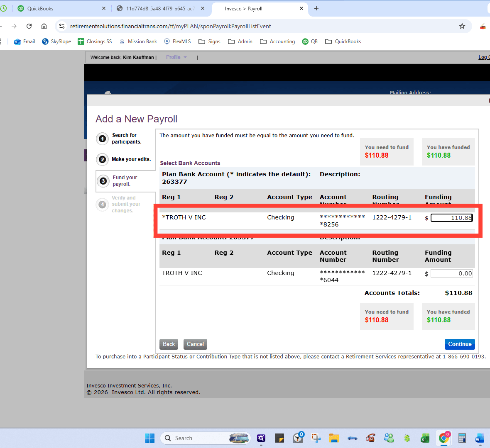Open the SkySlope bookmark
490x448 pixels.
(56, 41)
